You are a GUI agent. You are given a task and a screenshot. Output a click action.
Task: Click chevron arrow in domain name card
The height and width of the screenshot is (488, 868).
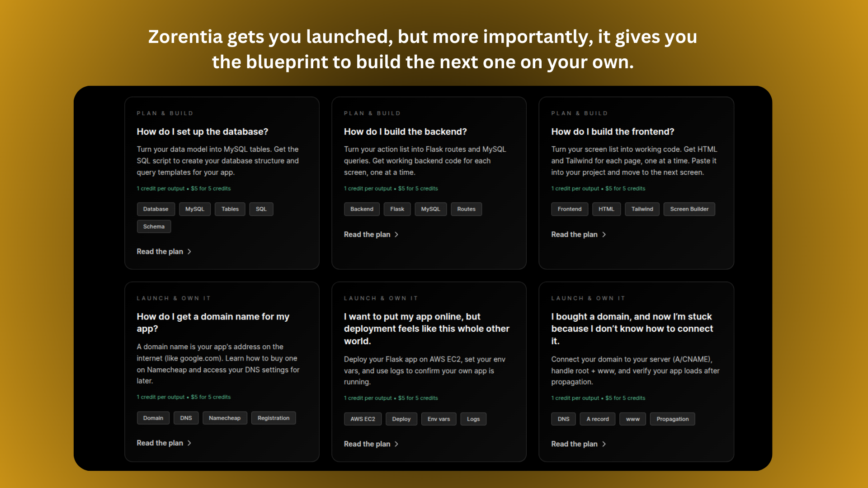[x=189, y=443]
